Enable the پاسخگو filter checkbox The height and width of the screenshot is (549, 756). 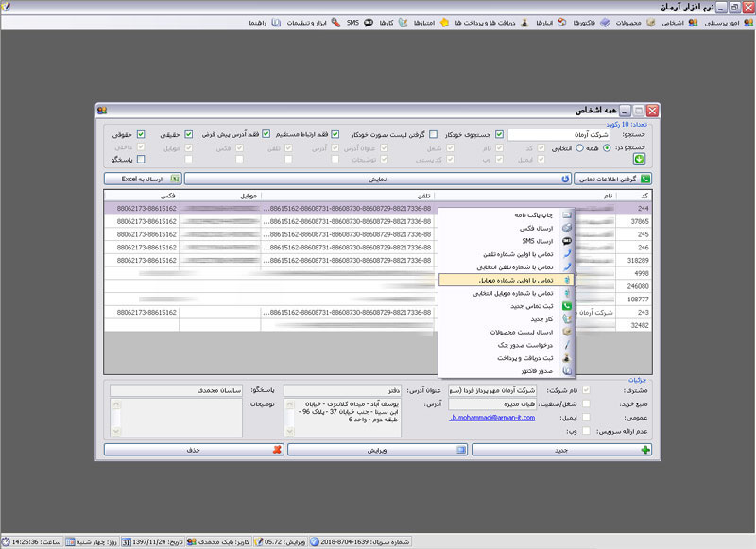141,159
